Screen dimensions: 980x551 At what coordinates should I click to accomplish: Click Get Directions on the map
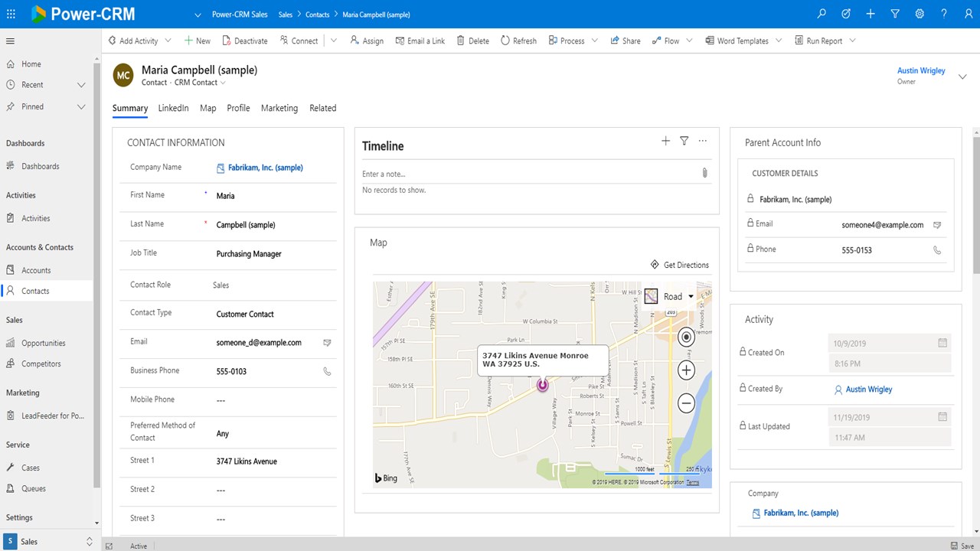pos(679,265)
